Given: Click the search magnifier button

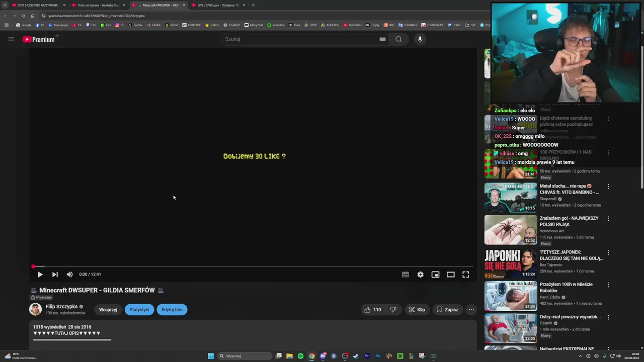Looking at the screenshot, I should pos(398,39).
